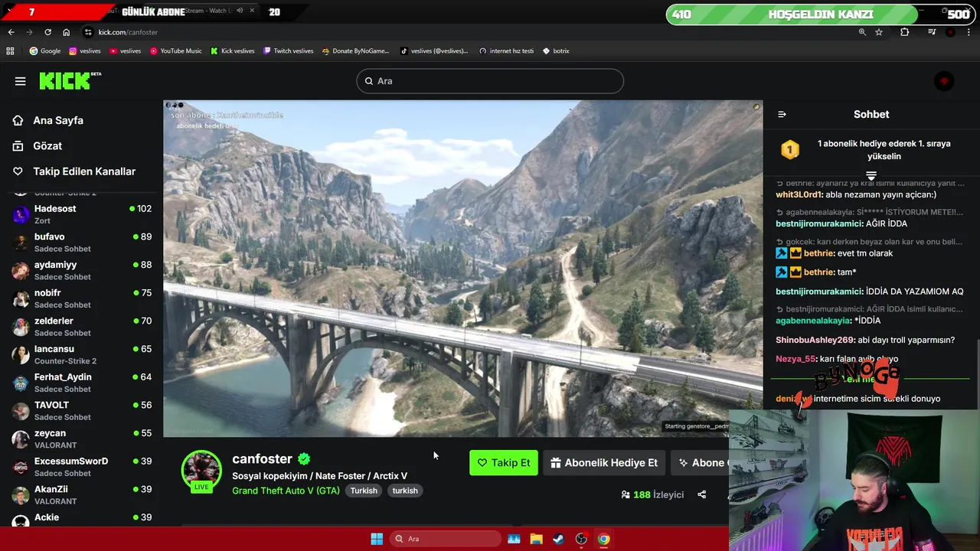This screenshot has width=980, height=551.
Task: Open Steam from taskbar
Action: point(558,539)
